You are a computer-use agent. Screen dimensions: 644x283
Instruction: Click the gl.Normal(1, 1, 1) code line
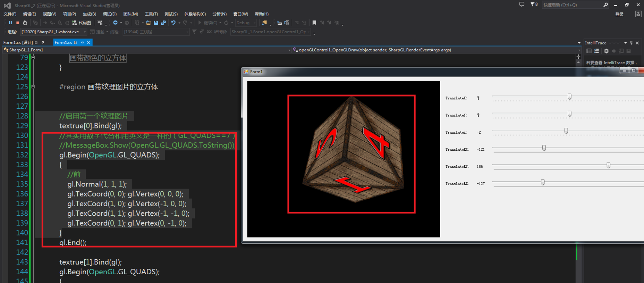coord(97,184)
